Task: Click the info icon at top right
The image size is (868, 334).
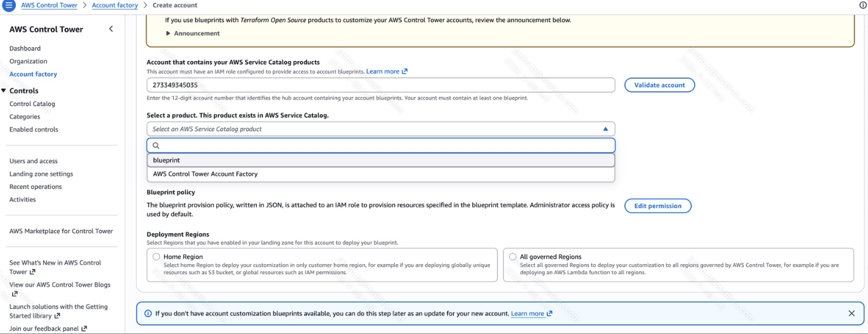Action: 862,5
